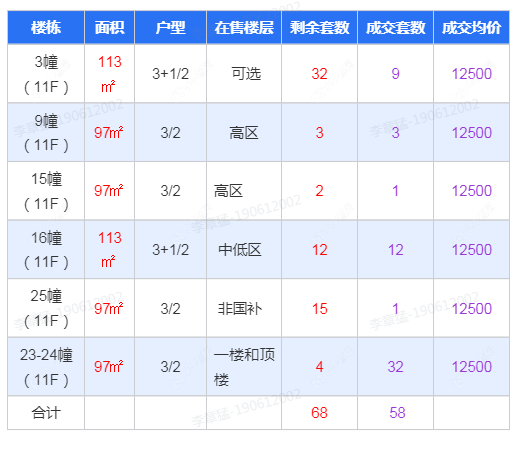Select the 3/2 layout in the 15幢 row

pos(170,191)
